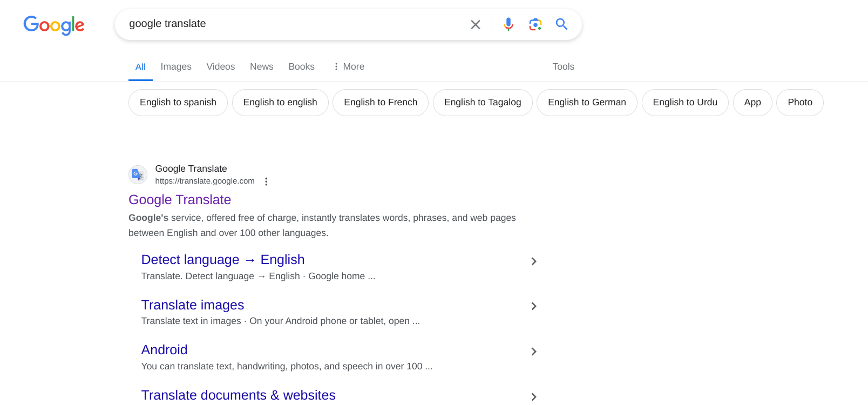The image size is (868, 405).
Task: Expand Translate documents & websites chevron
Action: click(x=534, y=397)
